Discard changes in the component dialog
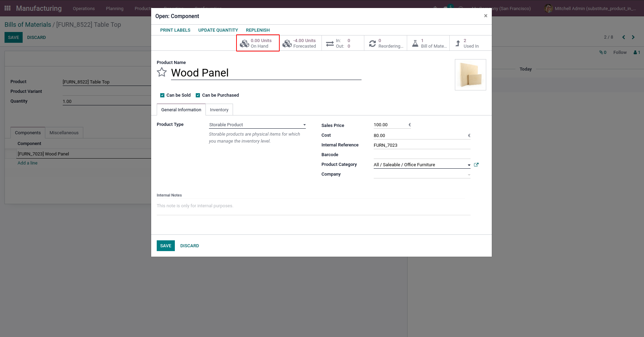 click(x=189, y=246)
